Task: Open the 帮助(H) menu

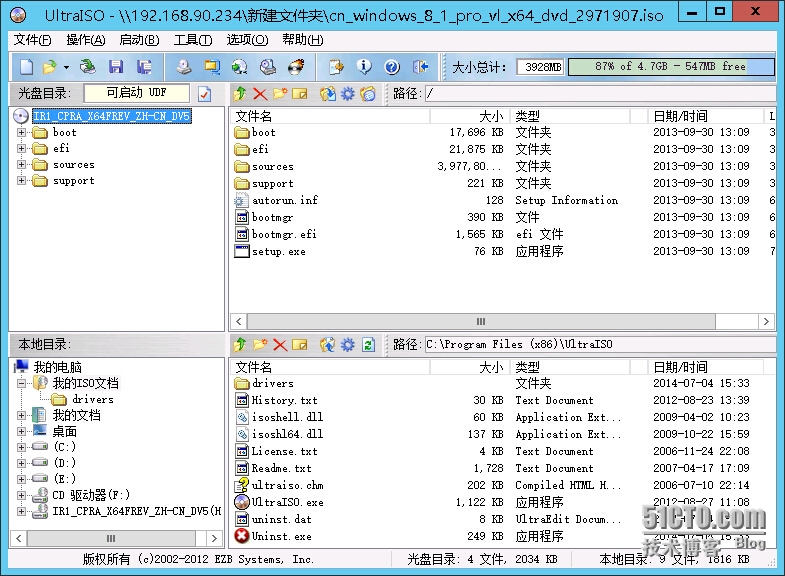Action: (x=302, y=40)
